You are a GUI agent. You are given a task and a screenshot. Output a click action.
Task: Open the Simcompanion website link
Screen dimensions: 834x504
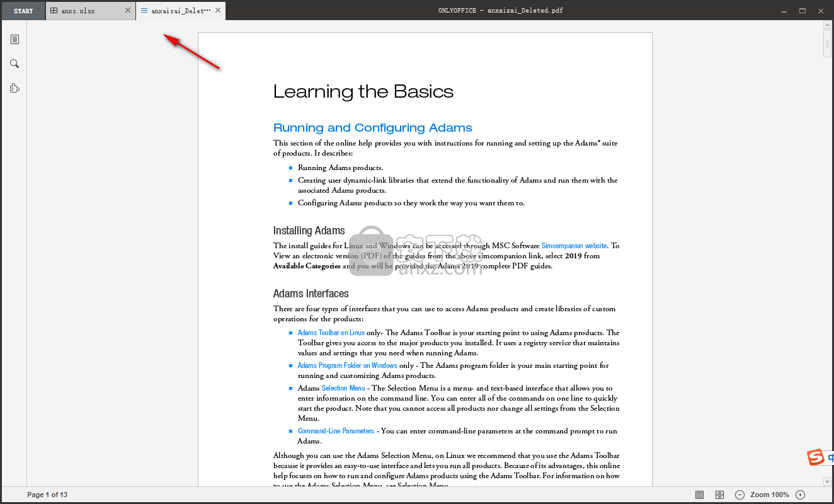574,246
